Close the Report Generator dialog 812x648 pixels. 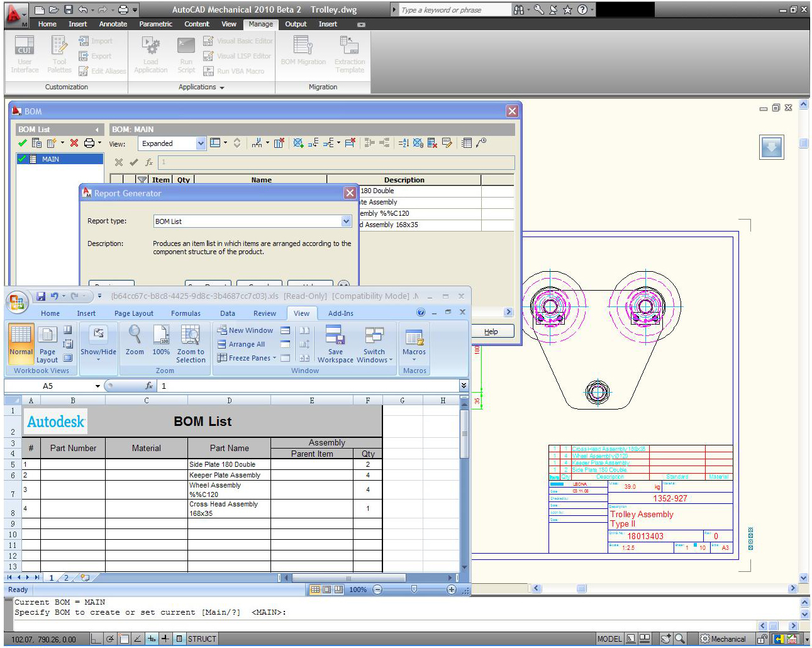(350, 193)
